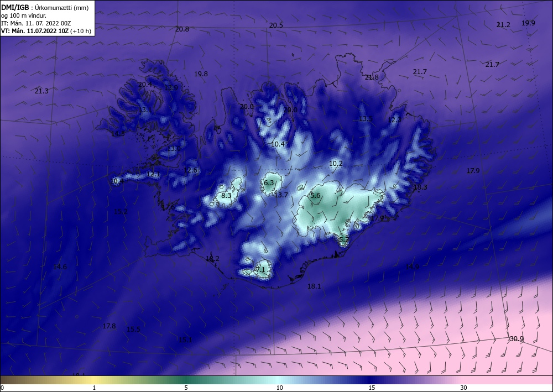Click the 'og 100 m vindur.' caption line
This screenshot has height=392, width=553.
click(x=24, y=15)
